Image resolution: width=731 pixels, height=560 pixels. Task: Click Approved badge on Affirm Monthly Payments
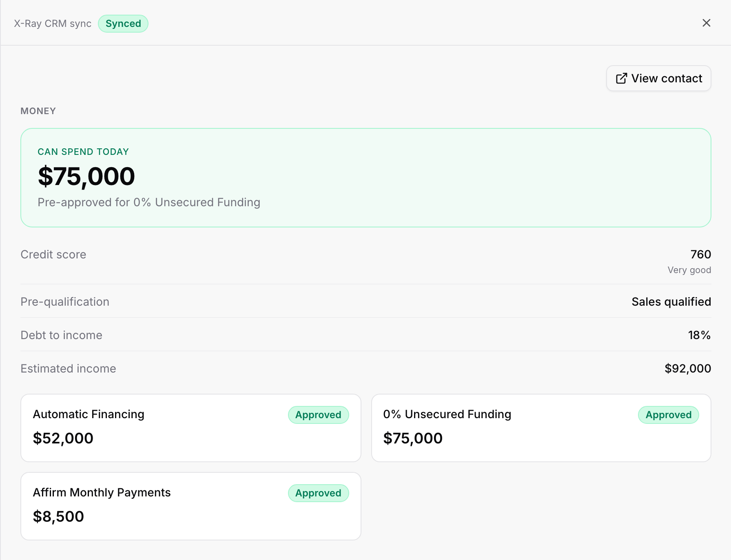click(x=319, y=493)
